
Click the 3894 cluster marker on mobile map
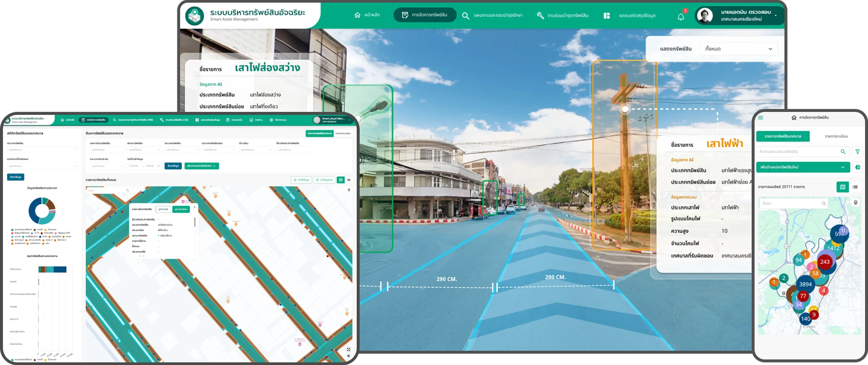pos(805,284)
